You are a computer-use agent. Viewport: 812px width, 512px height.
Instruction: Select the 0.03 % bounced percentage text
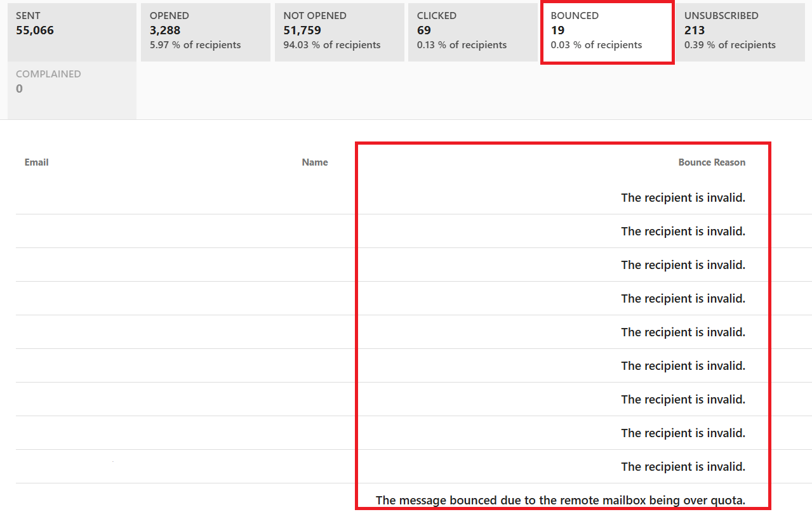click(x=596, y=44)
